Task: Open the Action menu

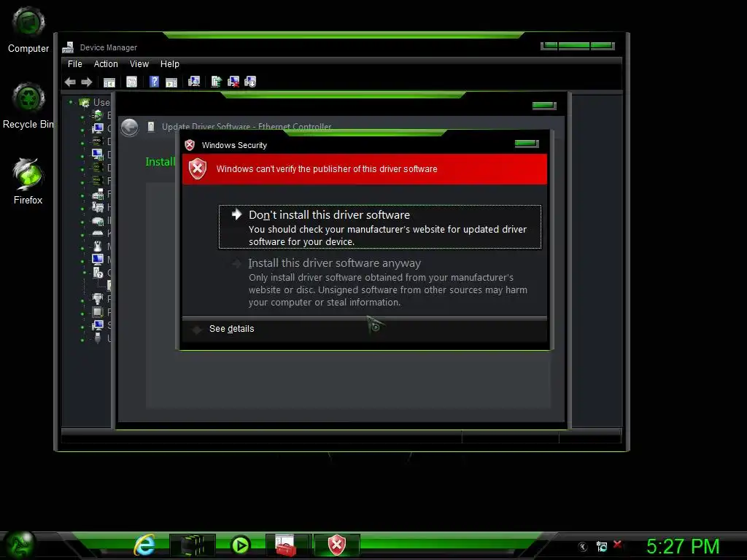Action: point(106,64)
